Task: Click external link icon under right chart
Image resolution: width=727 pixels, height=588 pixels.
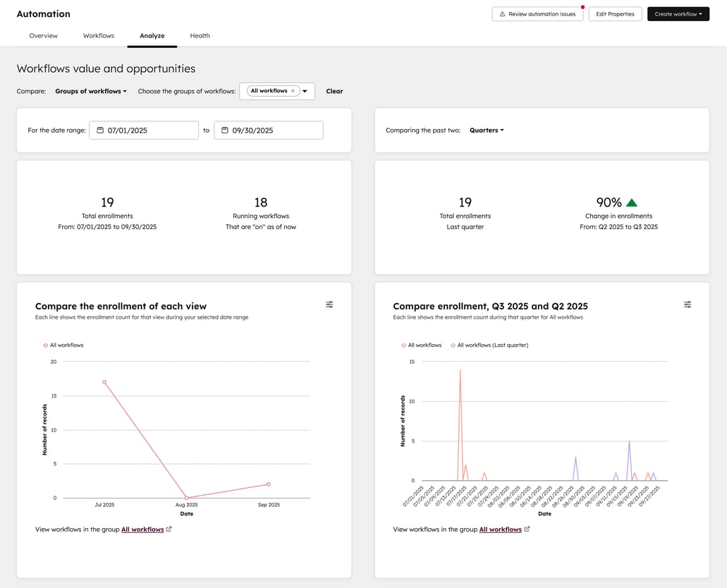Action: (x=527, y=529)
